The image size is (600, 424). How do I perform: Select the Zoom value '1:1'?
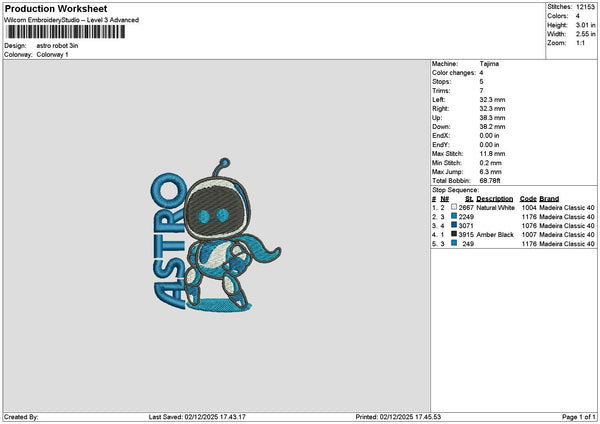point(580,43)
